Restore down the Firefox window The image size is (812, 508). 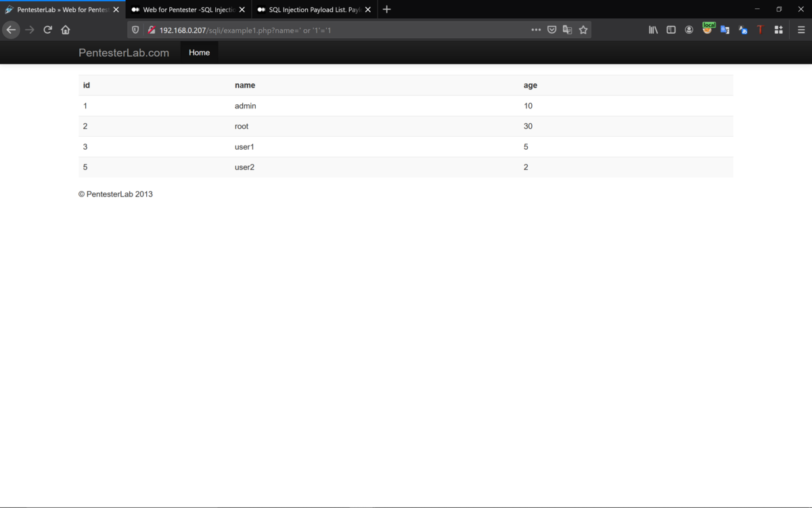click(x=779, y=9)
